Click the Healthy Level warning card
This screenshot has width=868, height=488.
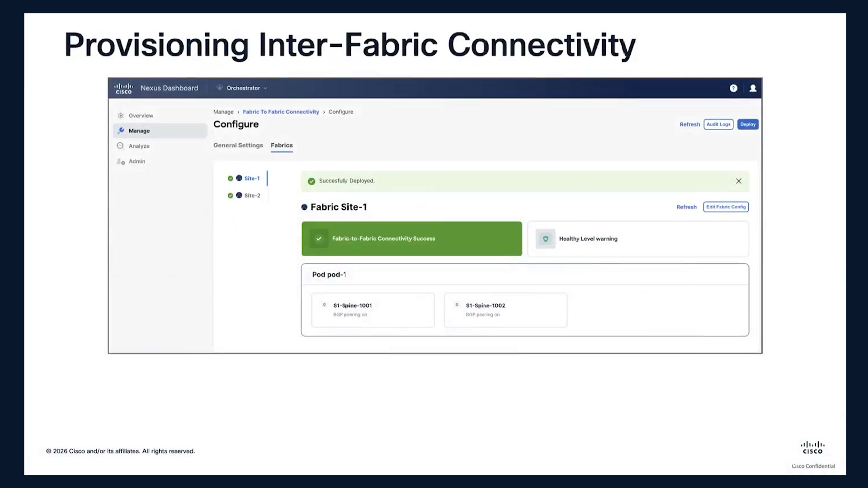click(x=638, y=239)
